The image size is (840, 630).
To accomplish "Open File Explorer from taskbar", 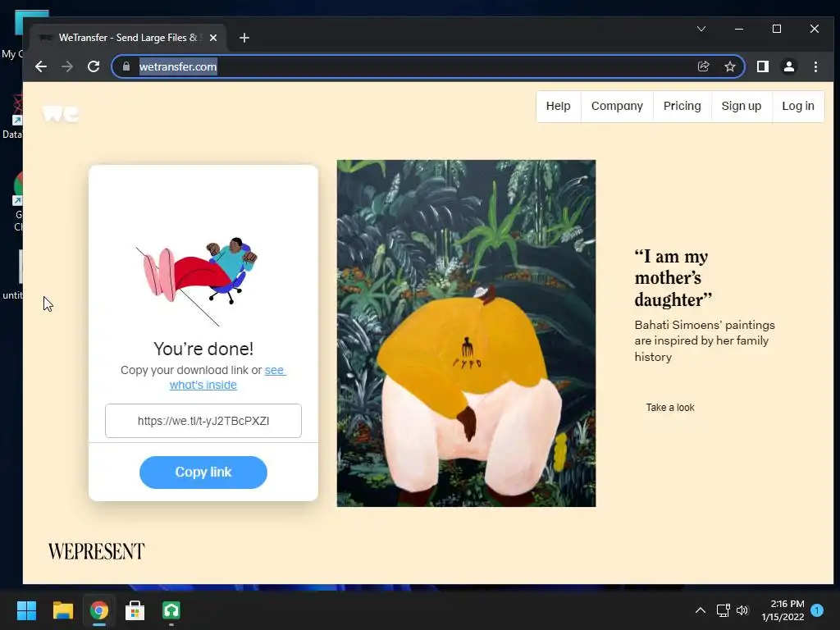I will pyautogui.click(x=62, y=610).
